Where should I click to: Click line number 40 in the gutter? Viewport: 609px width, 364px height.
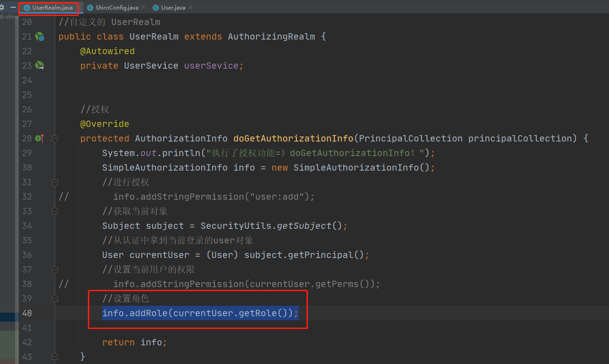[27, 313]
